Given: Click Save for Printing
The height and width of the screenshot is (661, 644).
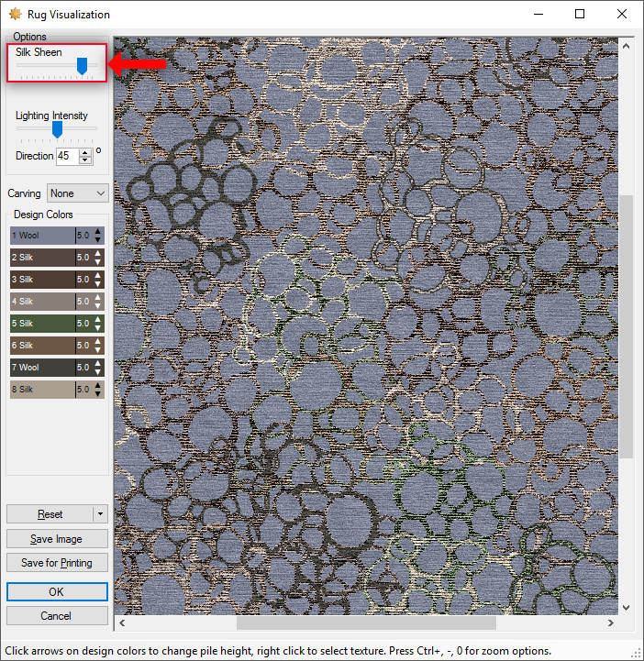Looking at the screenshot, I should point(57,563).
